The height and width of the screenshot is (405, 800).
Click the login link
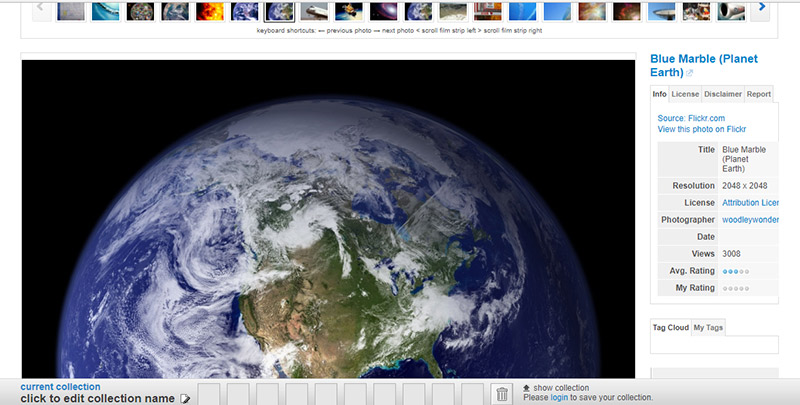[x=559, y=397]
